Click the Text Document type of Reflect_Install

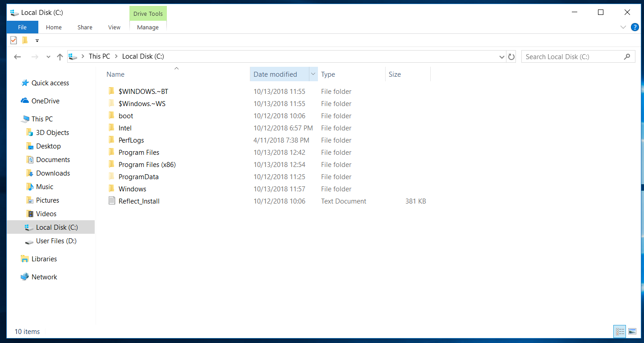(x=344, y=201)
